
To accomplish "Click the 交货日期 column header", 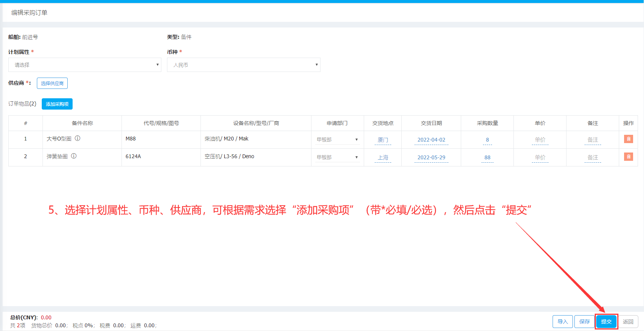I will coord(431,123).
